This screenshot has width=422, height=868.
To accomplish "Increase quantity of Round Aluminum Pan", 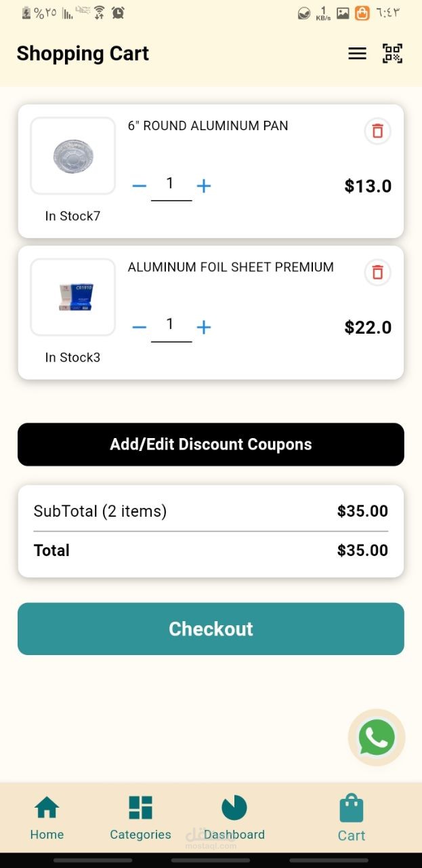I will pyautogui.click(x=204, y=186).
